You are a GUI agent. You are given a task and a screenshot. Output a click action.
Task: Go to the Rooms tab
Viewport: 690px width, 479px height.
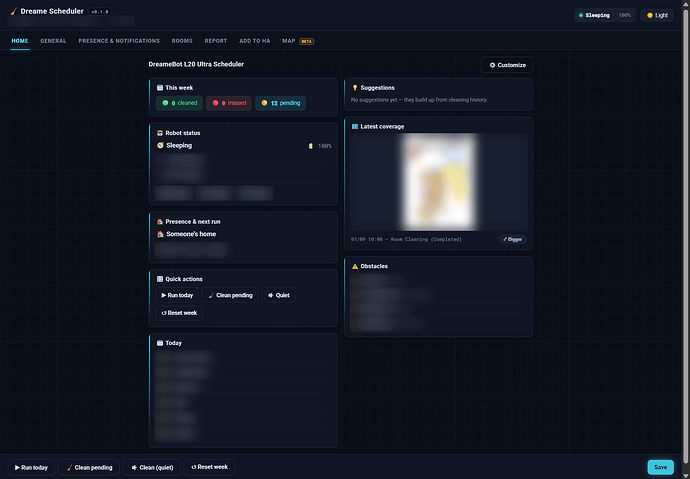(x=182, y=41)
